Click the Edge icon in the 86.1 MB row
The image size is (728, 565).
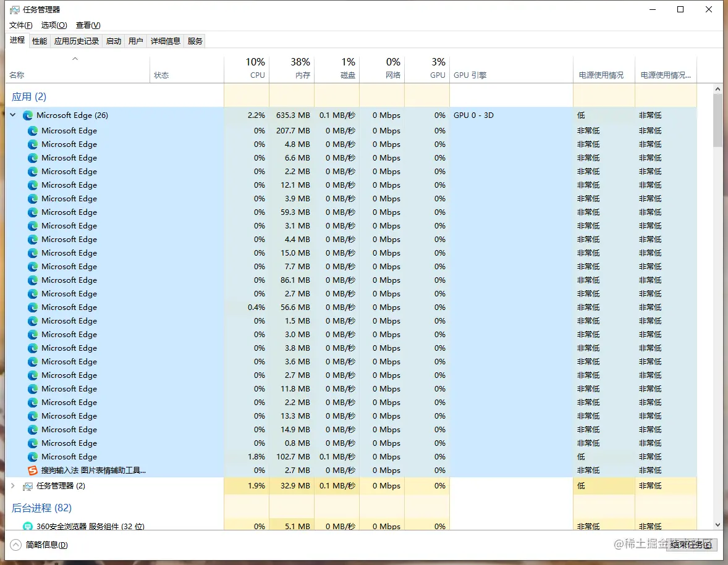[33, 280]
